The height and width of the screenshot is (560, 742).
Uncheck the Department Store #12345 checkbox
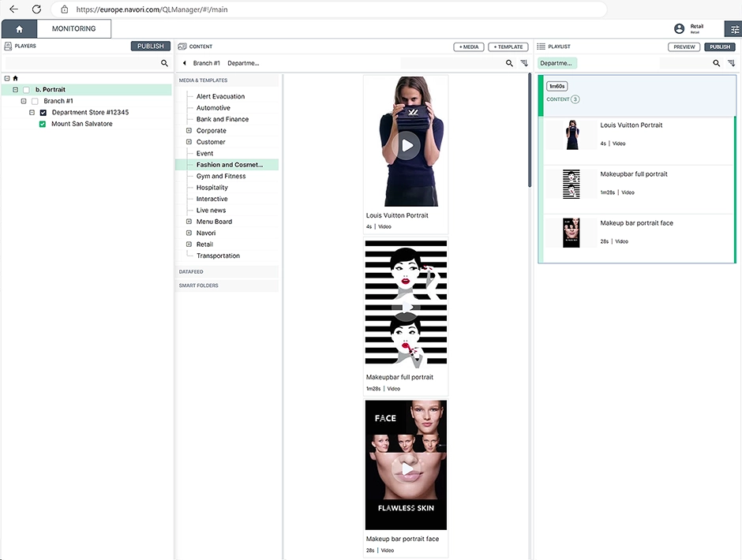pyautogui.click(x=42, y=111)
